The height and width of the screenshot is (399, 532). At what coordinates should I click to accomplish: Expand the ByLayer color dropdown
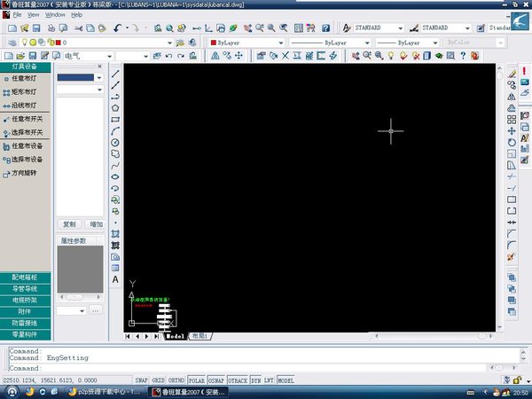pyautogui.click(x=281, y=43)
